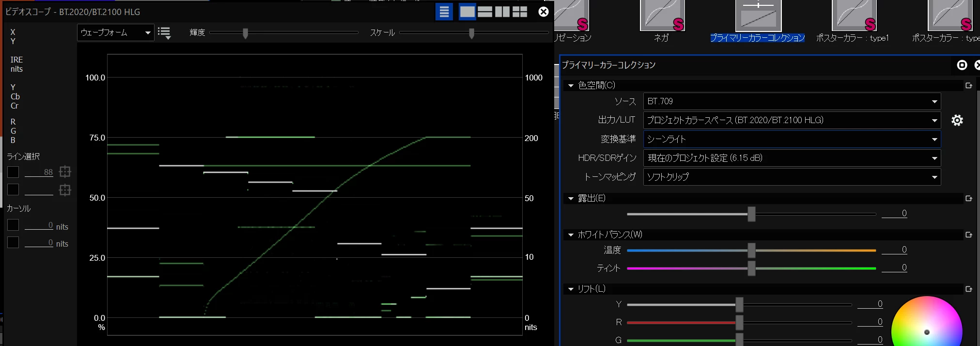This screenshot has width=980, height=346.
Task: Click the リフト G slider handle
Action: coord(739,340)
